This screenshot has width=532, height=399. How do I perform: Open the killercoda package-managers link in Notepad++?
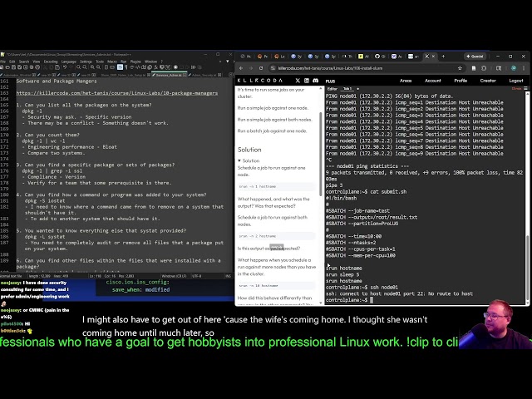(x=117, y=93)
